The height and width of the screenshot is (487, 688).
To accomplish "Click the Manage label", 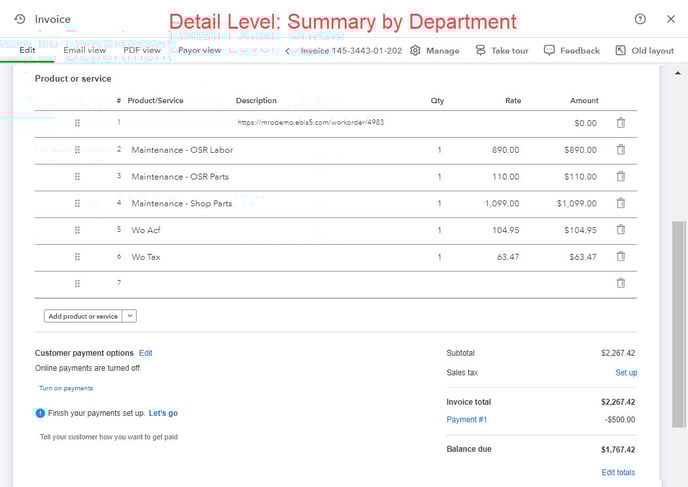I will point(443,50).
